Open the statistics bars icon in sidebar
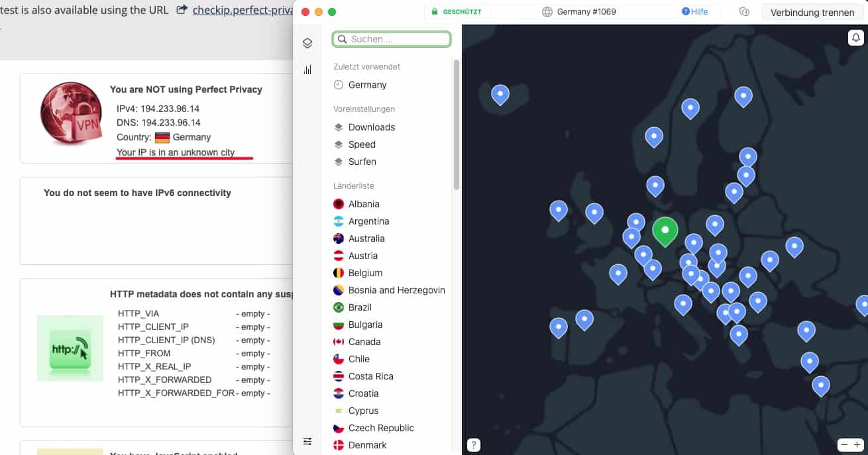868x455 pixels. click(307, 70)
